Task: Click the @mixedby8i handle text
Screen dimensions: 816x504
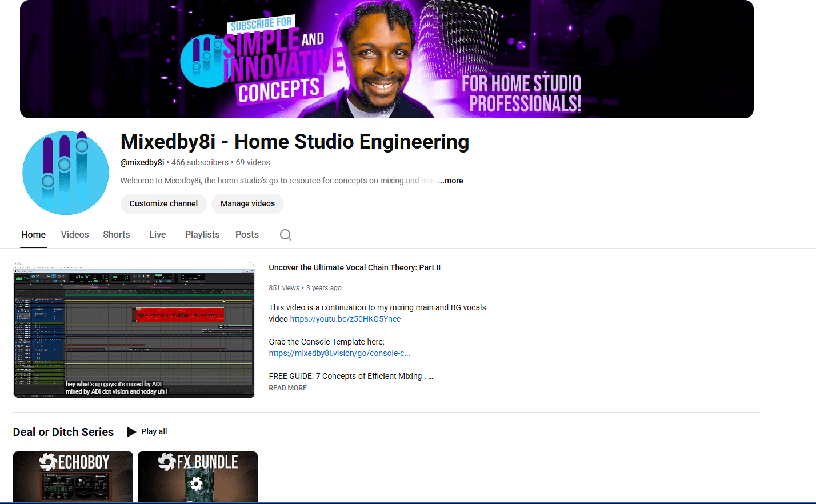Action: point(142,162)
